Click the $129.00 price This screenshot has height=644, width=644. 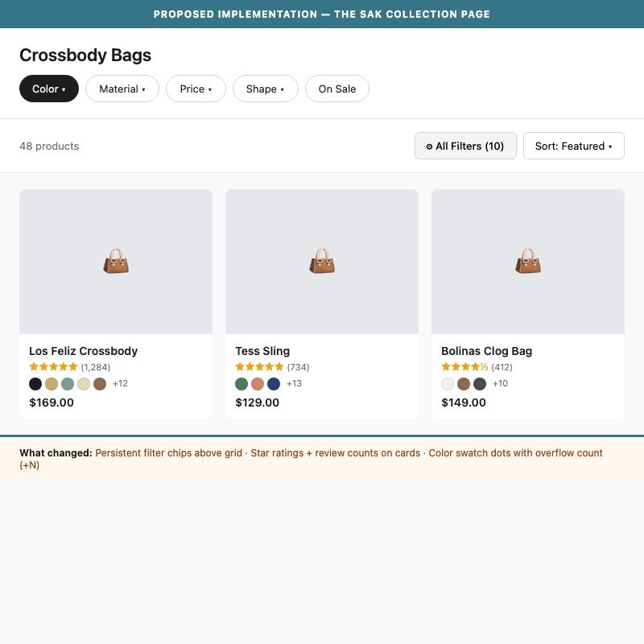click(x=258, y=402)
